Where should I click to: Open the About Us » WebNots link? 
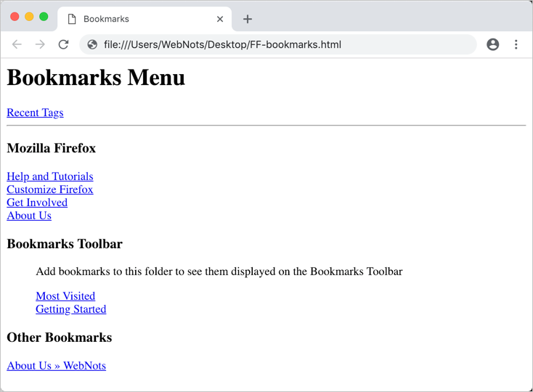(x=56, y=366)
